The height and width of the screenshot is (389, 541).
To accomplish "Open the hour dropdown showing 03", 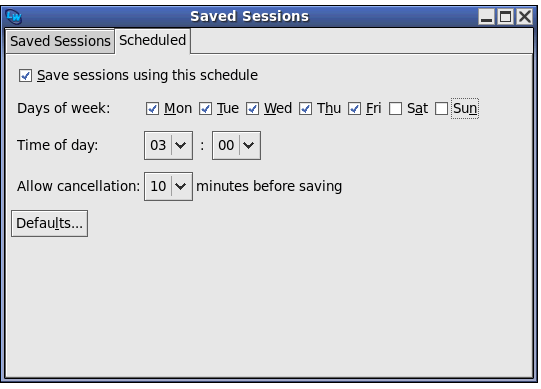I will 168,145.
